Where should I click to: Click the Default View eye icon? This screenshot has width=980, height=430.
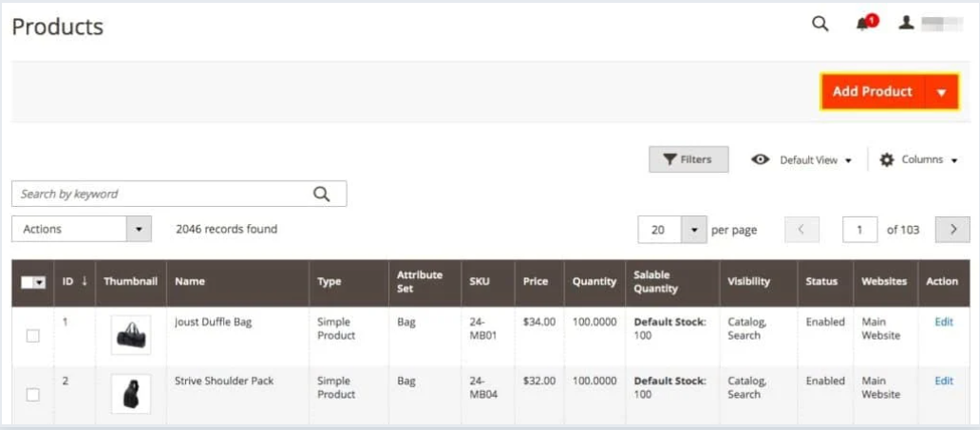tap(761, 159)
